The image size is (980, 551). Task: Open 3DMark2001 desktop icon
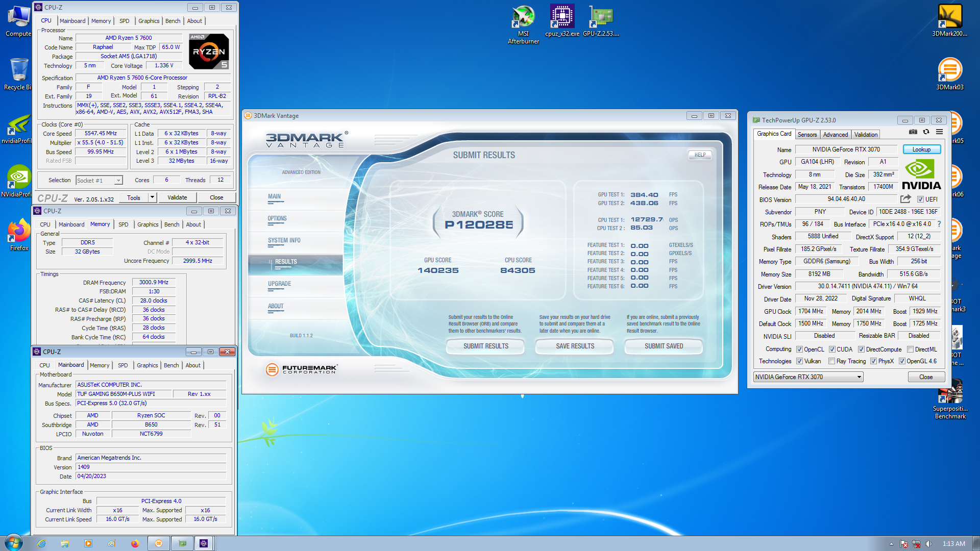pos(949,21)
